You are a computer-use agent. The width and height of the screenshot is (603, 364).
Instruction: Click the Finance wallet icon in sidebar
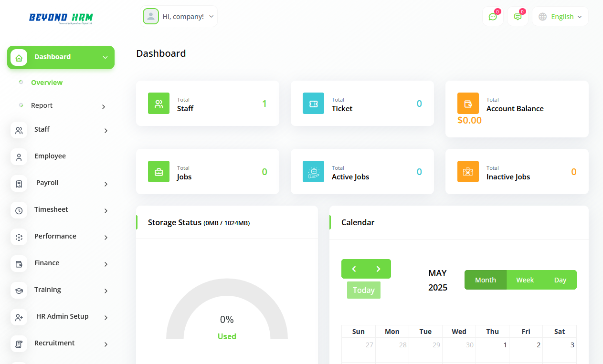click(x=19, y=264)
